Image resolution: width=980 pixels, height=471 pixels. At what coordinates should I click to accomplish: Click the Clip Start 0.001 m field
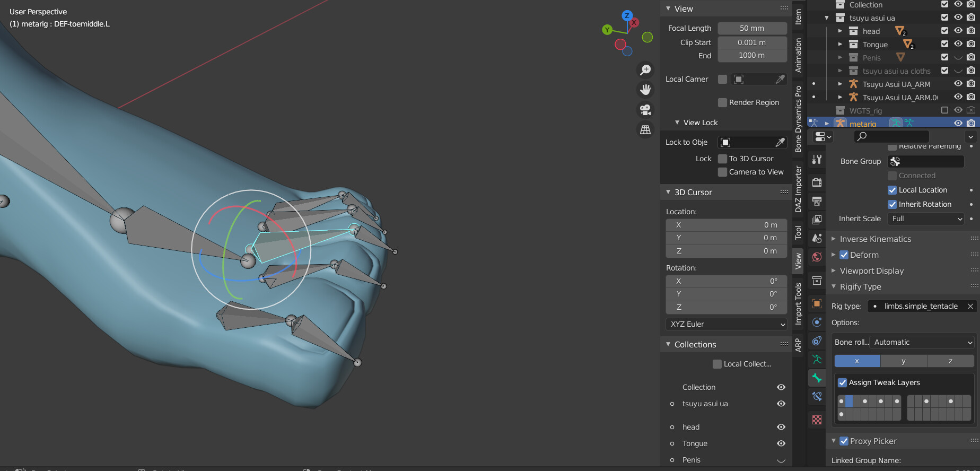tap(752, 42)
